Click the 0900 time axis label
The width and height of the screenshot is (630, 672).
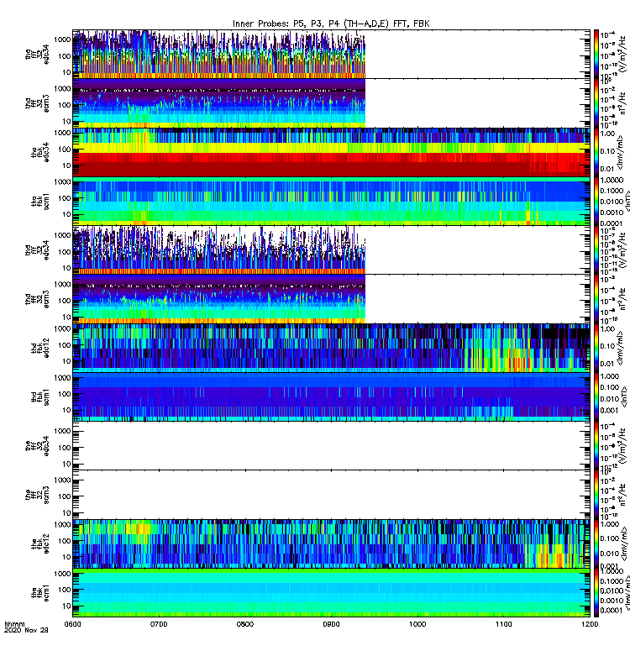point(331,624)
